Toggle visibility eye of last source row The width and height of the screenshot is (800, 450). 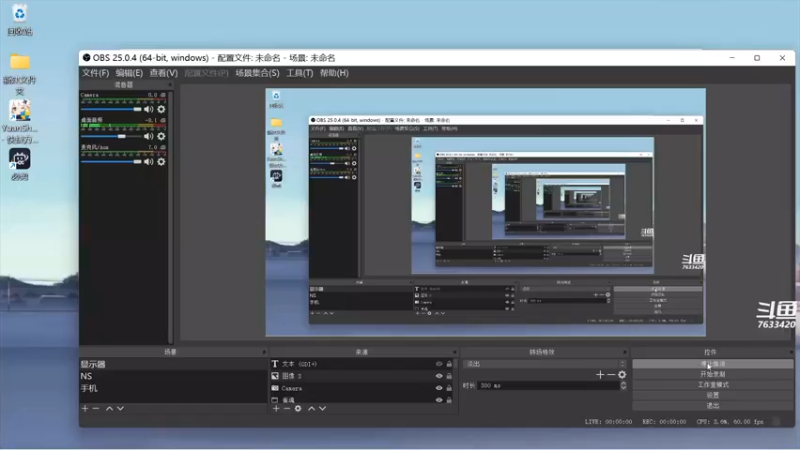439,399
